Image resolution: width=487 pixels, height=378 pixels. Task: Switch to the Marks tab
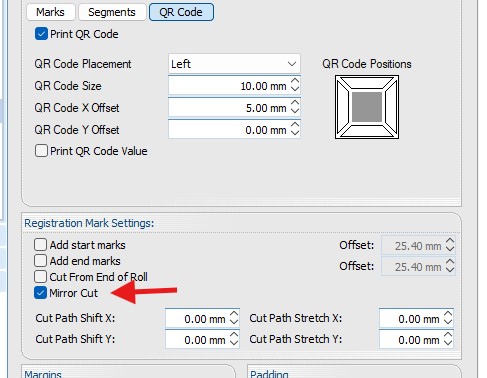50,12
